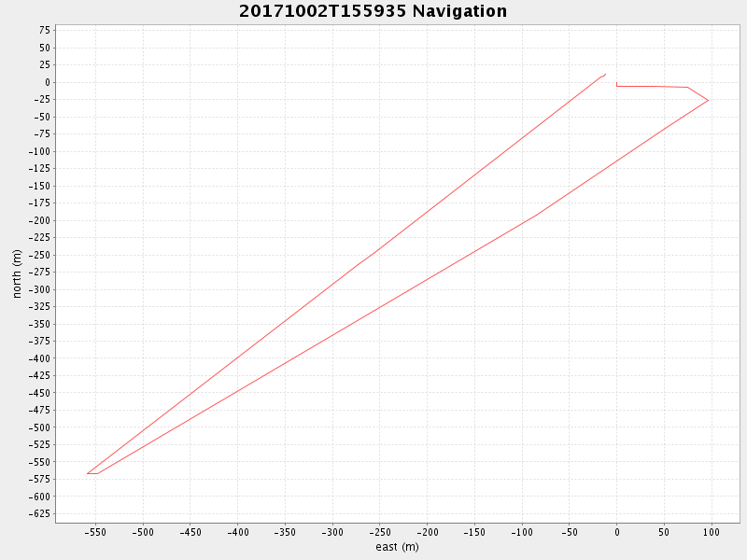Viewport: 747px width, 560px height.
Task: Pick the -625 tick on the north axis
Action: [x=38, y=514]
